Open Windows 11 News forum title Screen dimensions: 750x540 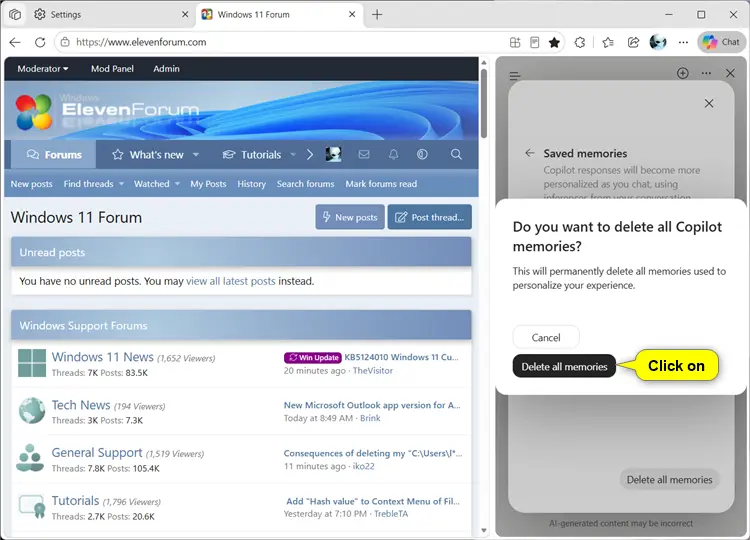click(103, 357)
